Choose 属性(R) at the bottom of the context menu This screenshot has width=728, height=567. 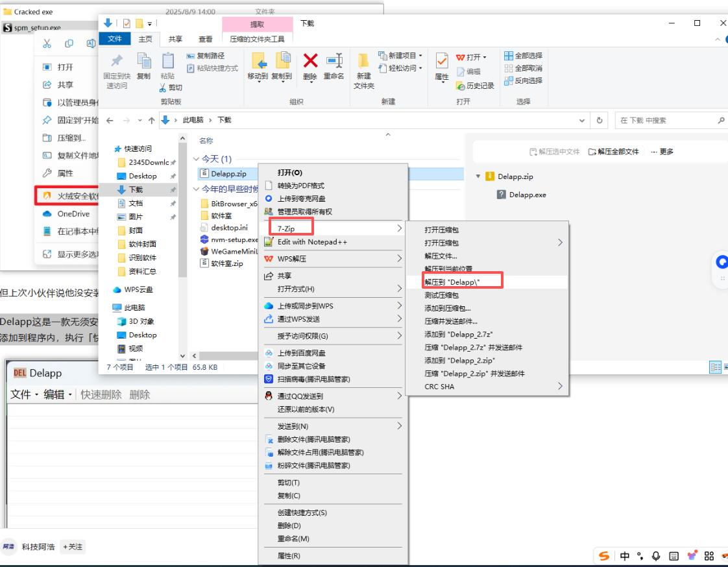(288, 555)
